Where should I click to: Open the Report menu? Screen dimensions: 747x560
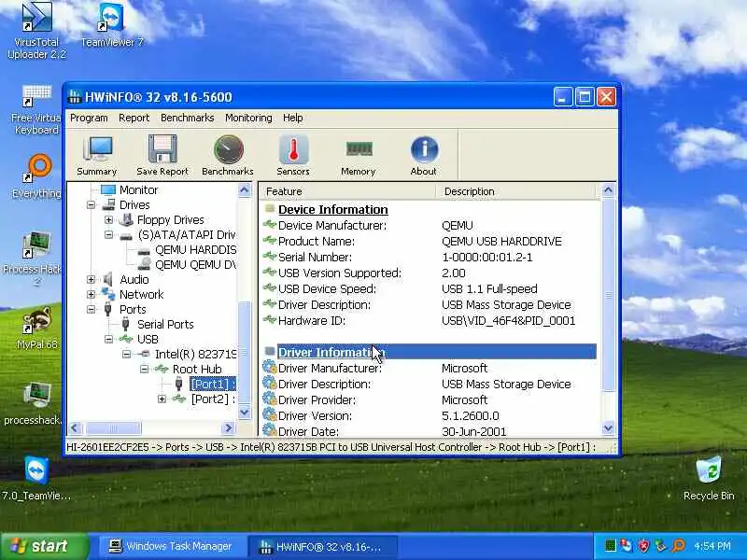(134, 118)
